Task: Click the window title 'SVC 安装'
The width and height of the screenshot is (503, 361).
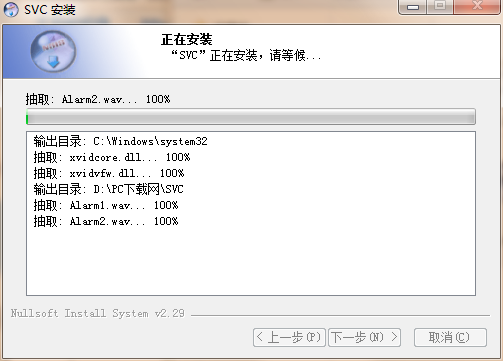Action: [50, 10]
